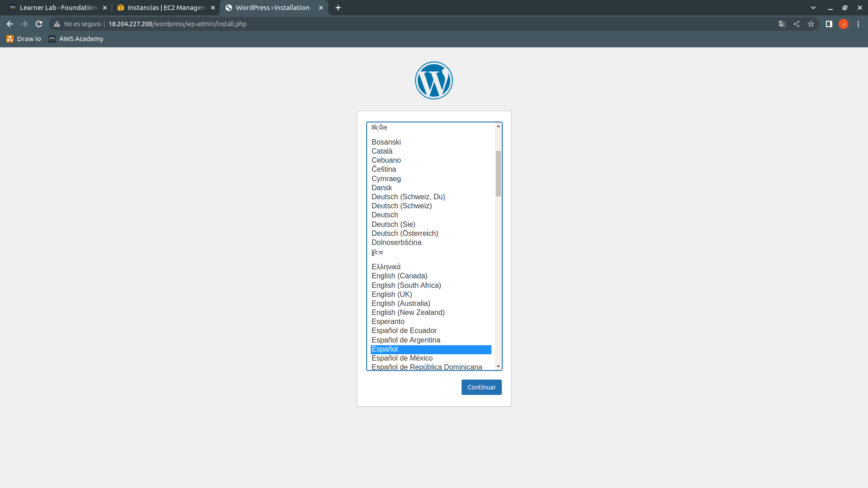Click the WordPress logo
This screenshot has width=868, height=488.
point(434,80)
